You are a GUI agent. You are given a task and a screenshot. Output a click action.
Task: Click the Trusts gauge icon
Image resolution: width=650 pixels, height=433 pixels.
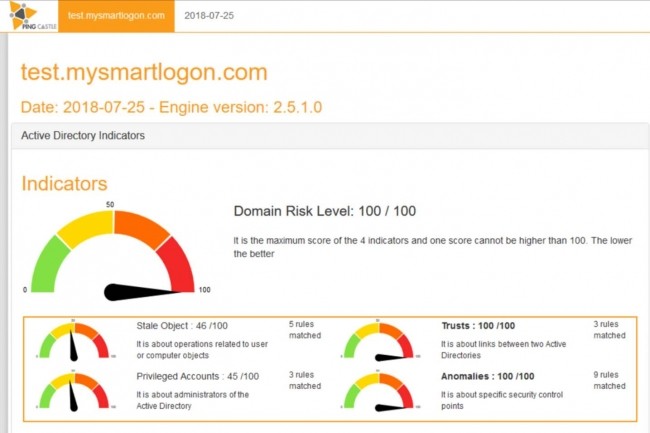pyautogui.click(x=379, y=340)
